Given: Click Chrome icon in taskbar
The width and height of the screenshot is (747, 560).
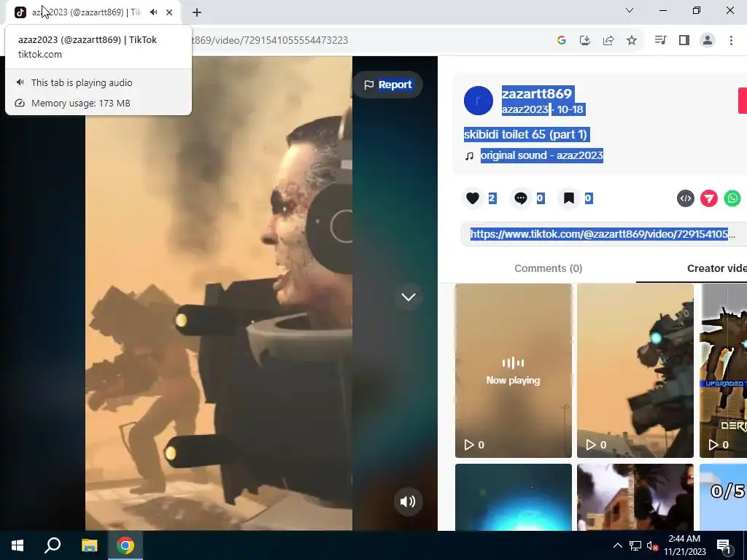Looking at the screenshot, I should 125,545.
